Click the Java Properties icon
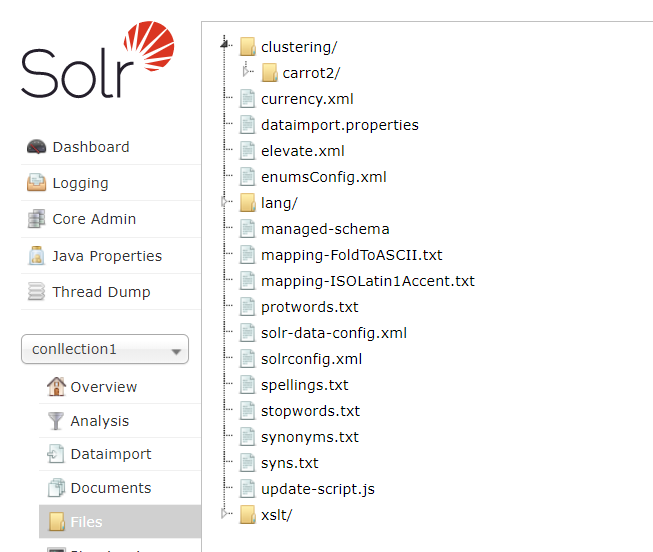 tap(36, 256)
